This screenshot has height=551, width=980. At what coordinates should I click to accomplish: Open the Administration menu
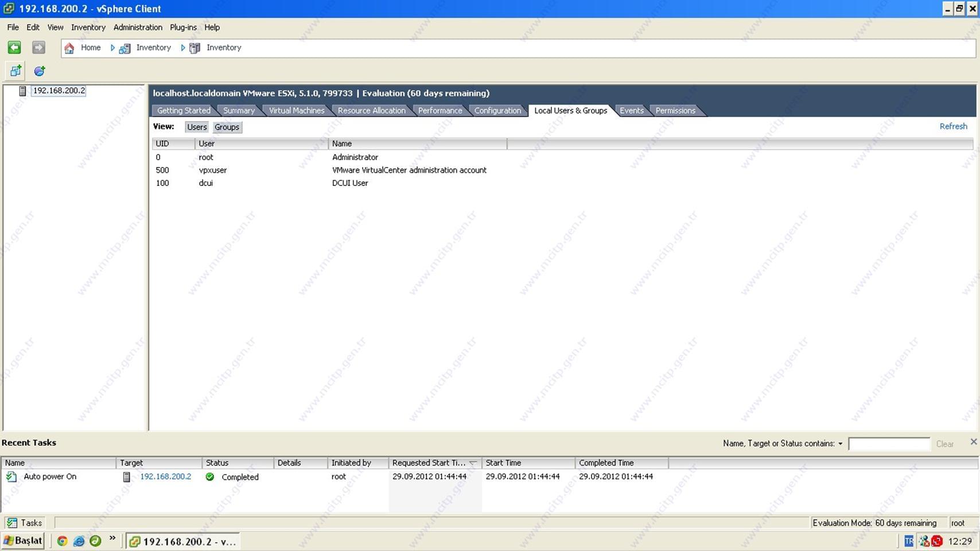138,28
